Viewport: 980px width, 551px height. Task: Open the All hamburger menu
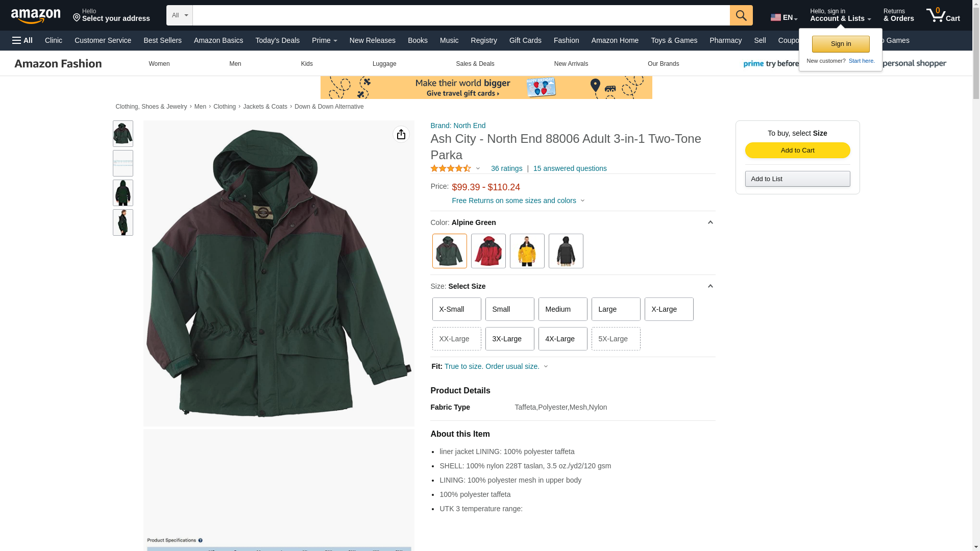[22, 40]
